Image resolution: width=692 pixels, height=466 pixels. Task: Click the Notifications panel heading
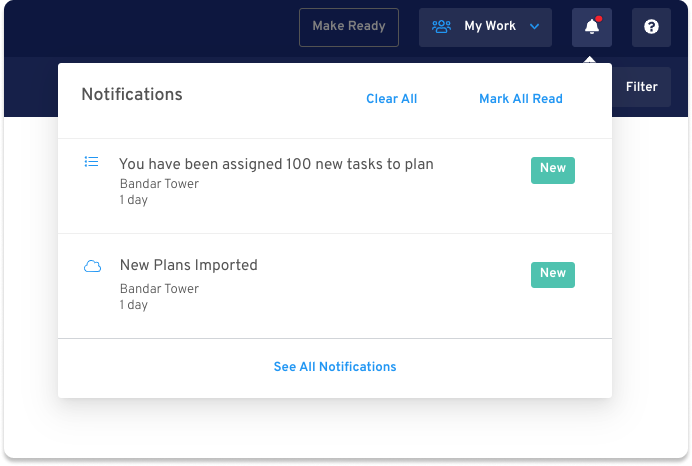click(132, 94)
